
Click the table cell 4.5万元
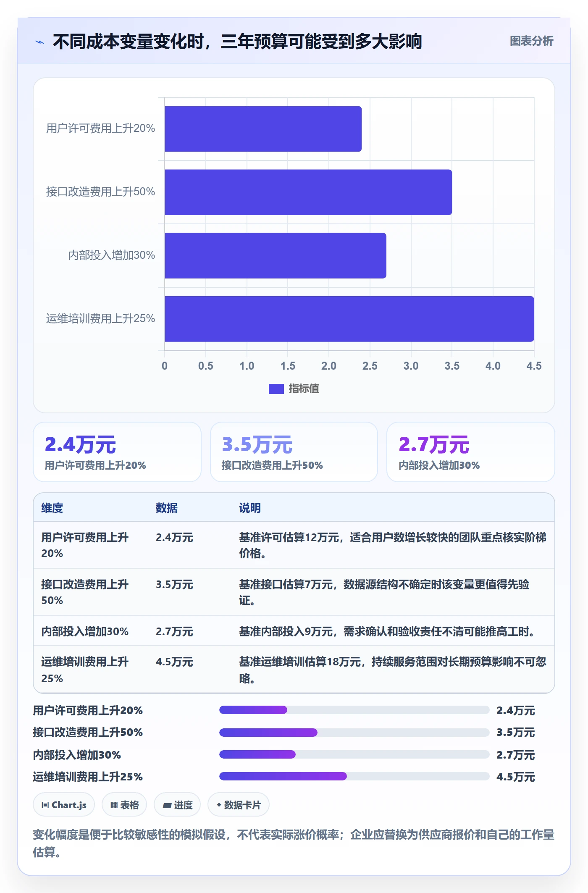tap(174, 662)
